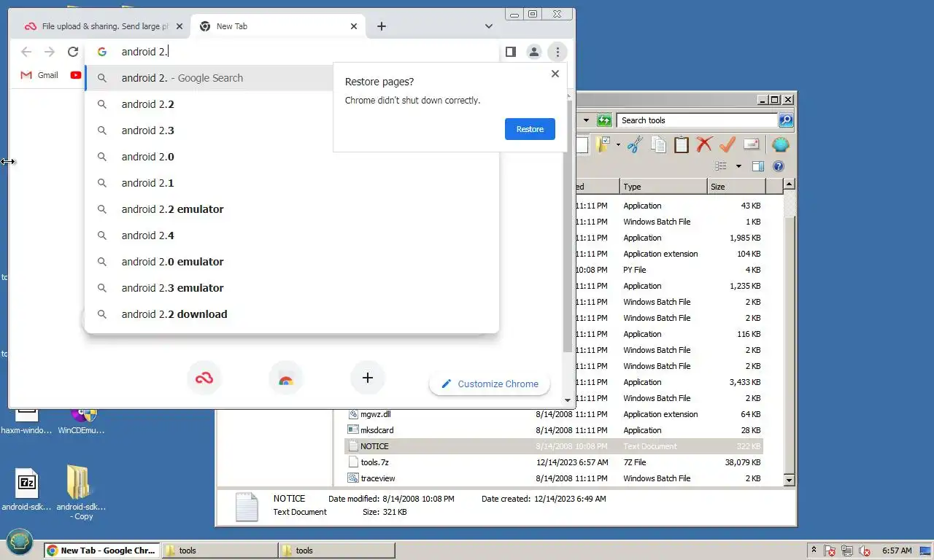Click the orange checkmark Properties icon in Explorer

tap(727, 144)
